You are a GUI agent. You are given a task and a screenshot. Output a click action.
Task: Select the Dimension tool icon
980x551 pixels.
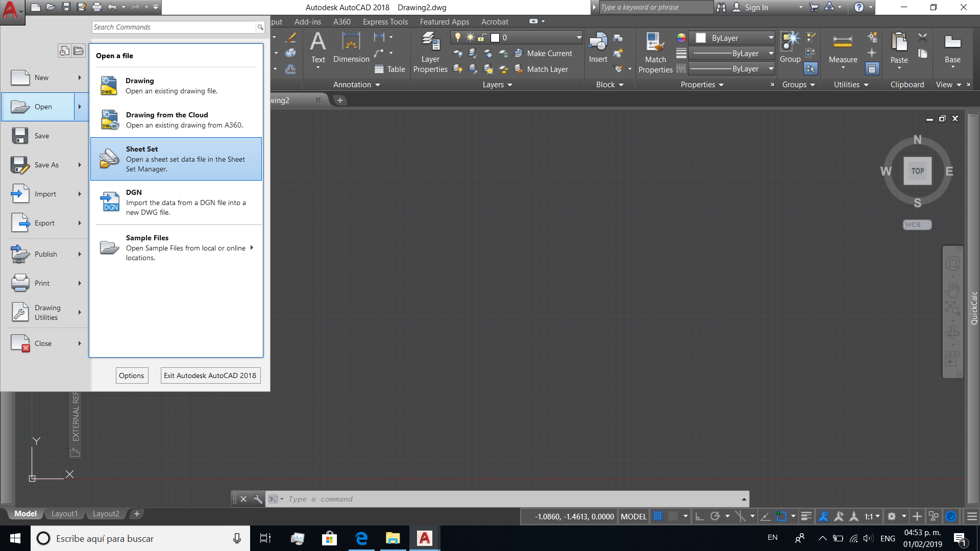pos(351,42)
